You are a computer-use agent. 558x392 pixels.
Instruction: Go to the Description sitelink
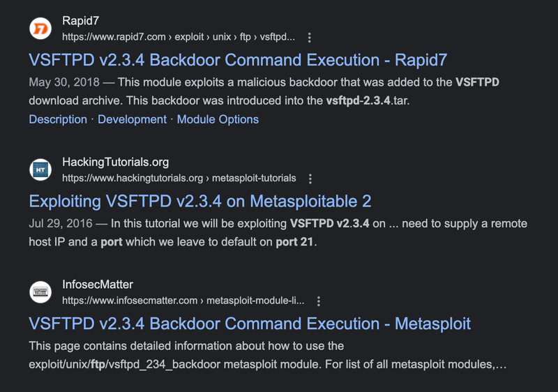[x=58, y=119]
